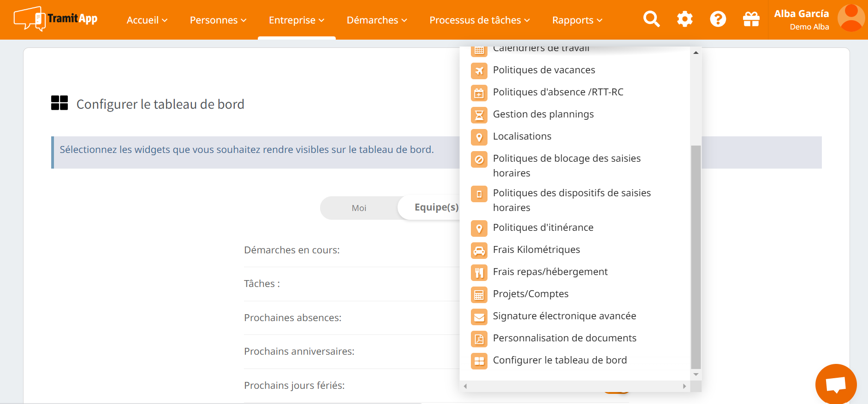Select Personnalisation de documents menu entry
868x404 pixels.
pyautogui.click(x=564, y=338)
